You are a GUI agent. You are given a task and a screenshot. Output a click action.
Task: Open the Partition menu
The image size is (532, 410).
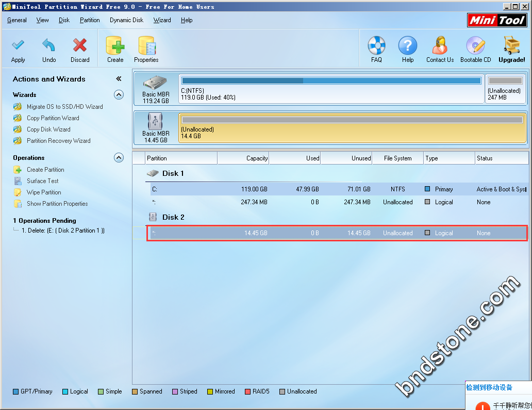coord(90,20)
